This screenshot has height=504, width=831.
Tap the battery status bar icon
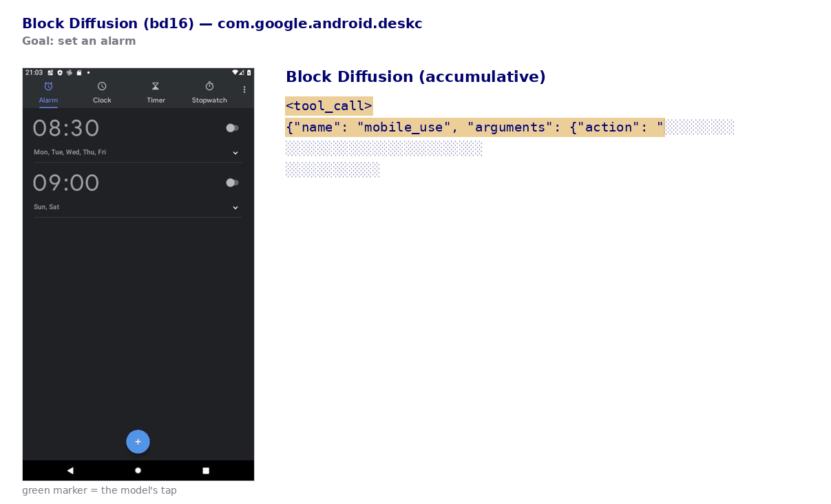(249, 72)
